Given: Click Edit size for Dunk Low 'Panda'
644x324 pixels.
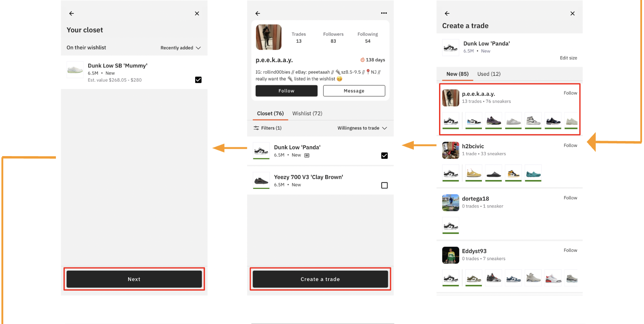Looking at the screenshot, I should 568,58.
